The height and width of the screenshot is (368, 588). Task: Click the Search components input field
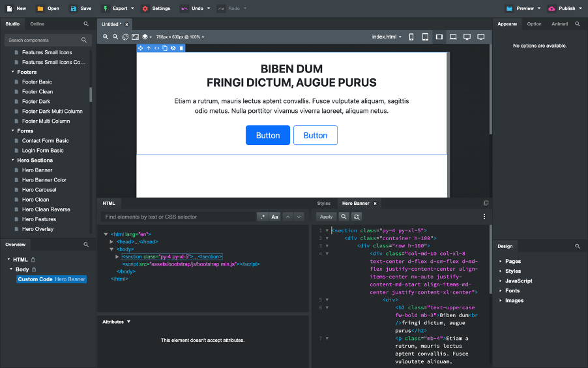42,40
